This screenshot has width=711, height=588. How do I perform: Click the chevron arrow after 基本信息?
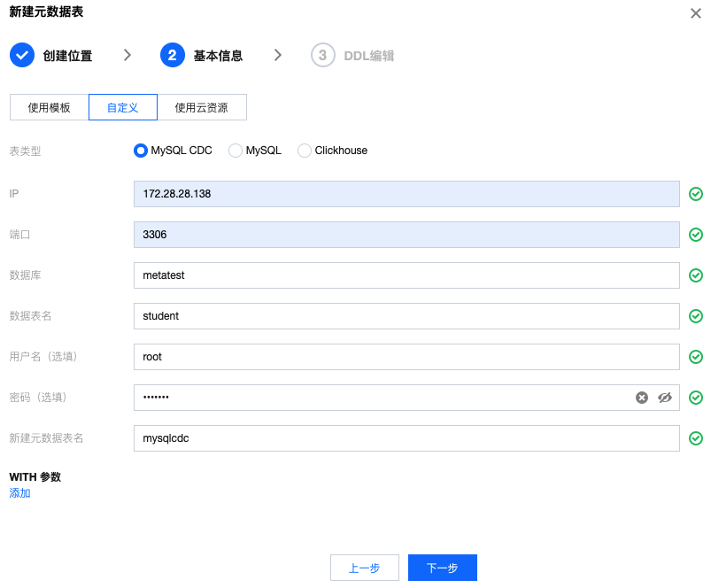tap(278, 55)
